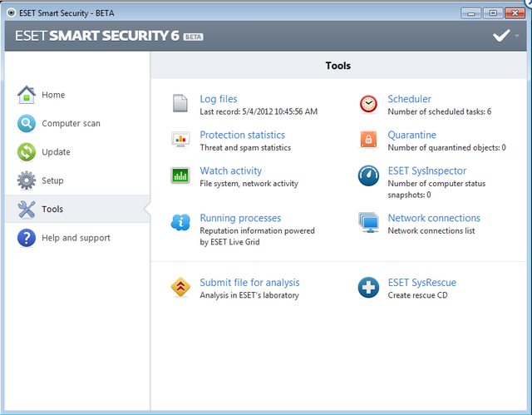
Task: Open the ESET SysRescue link
Action: pyautogui.click(x=422, y=282)
